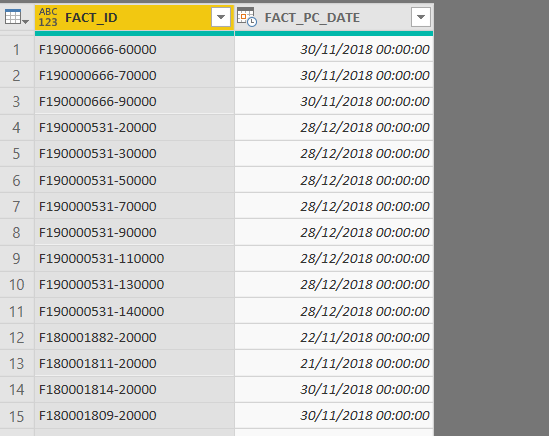Click the date cell in row 3
The height and width of the screenshot is (436, 549).
pos(334,101)
